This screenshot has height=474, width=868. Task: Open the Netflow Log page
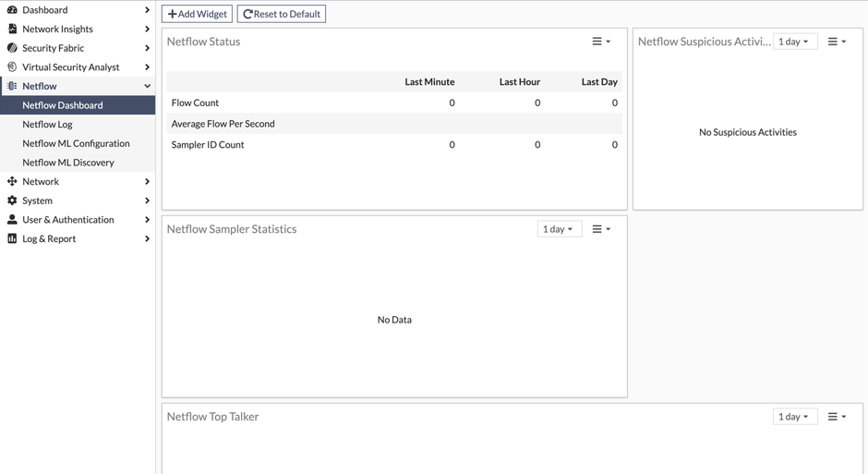(x=47, y=124)
